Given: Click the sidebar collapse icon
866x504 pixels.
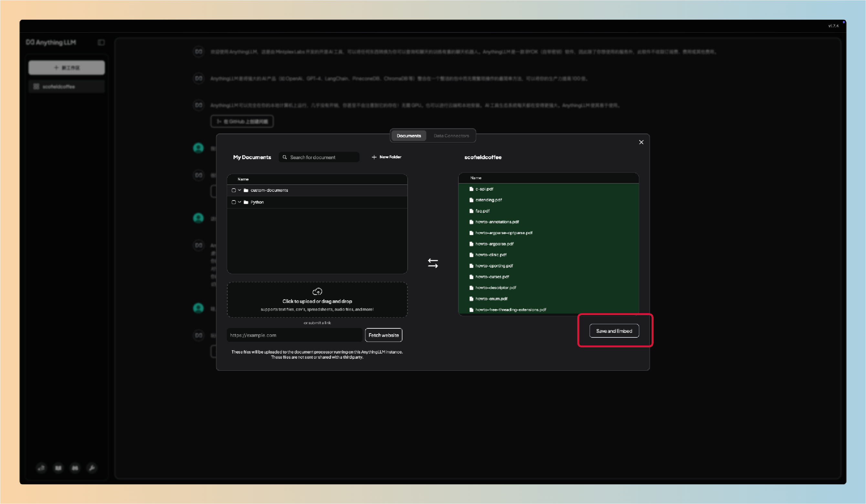Looking at the screenshot, I should pos(101,43).
